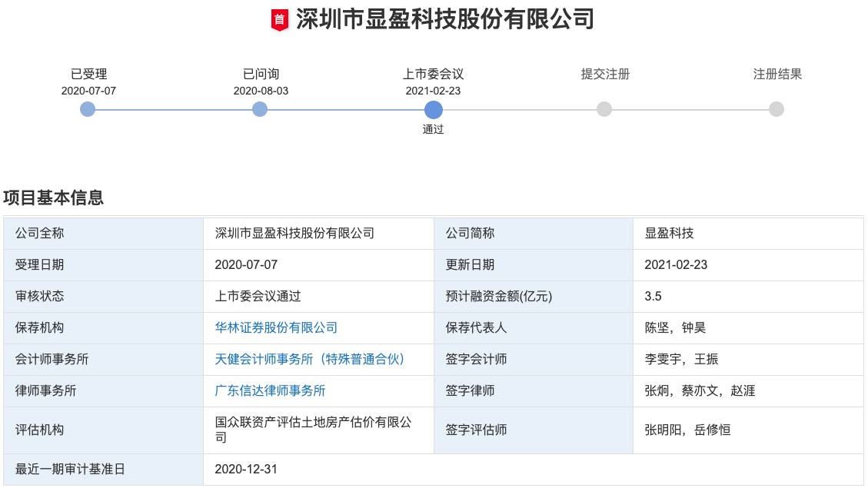The height and width of the screenshot is (488, 868).
Task: Click the 签字会计师 label cell
Action: pos(534,359)
